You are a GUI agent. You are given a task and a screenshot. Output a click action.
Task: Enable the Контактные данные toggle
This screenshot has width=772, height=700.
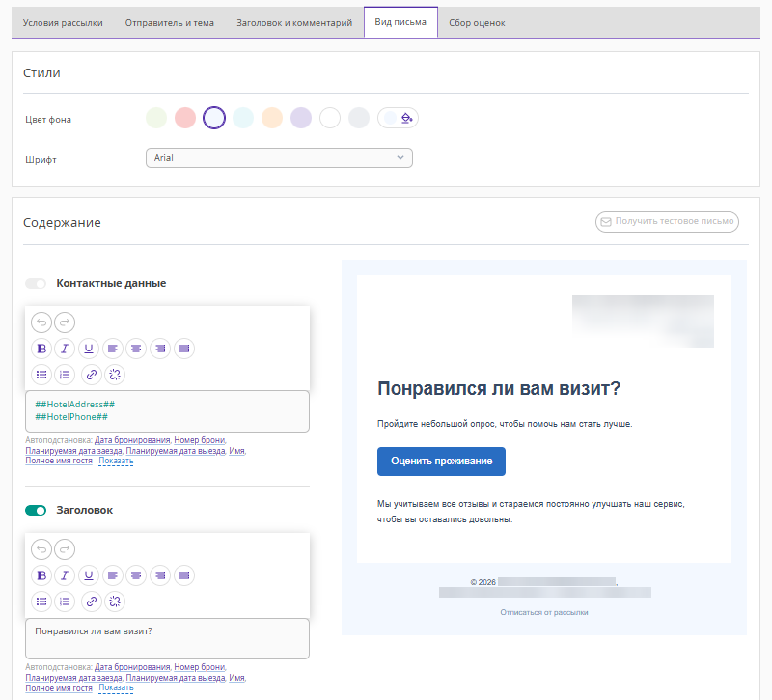tap(36, 284)
